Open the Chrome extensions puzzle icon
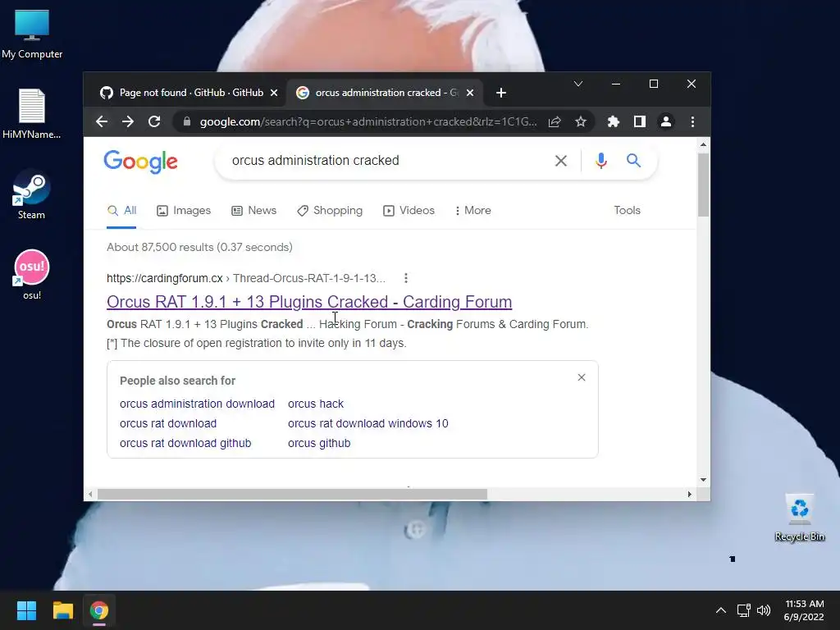The image size is (840, 630). tap(614, 121)
